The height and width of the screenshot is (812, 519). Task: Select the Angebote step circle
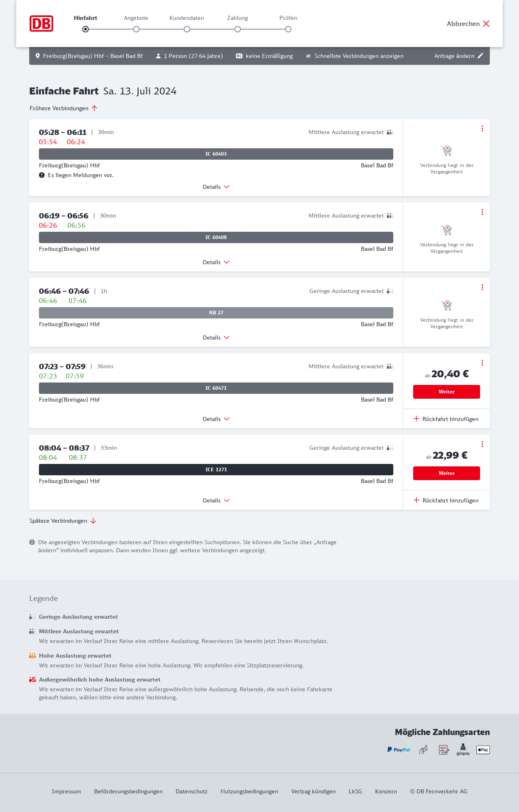[x=136, y=29]
